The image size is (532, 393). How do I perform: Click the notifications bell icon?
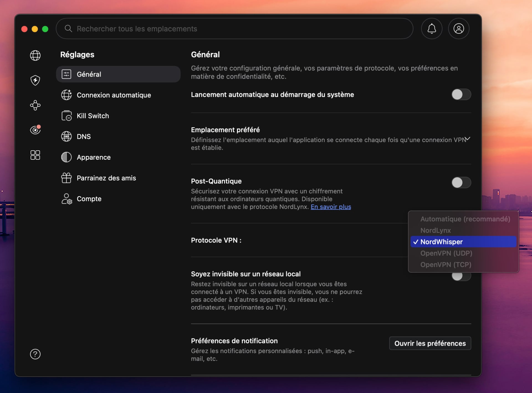432,29
